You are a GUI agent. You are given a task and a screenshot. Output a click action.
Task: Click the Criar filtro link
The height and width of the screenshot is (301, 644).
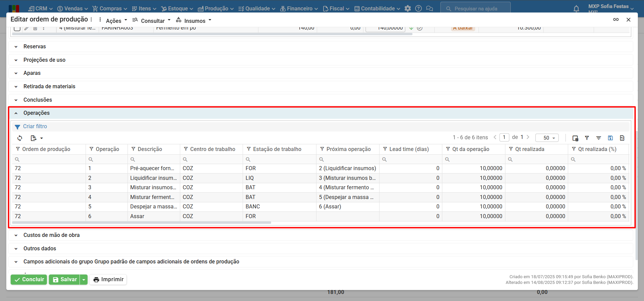[35, 127]
